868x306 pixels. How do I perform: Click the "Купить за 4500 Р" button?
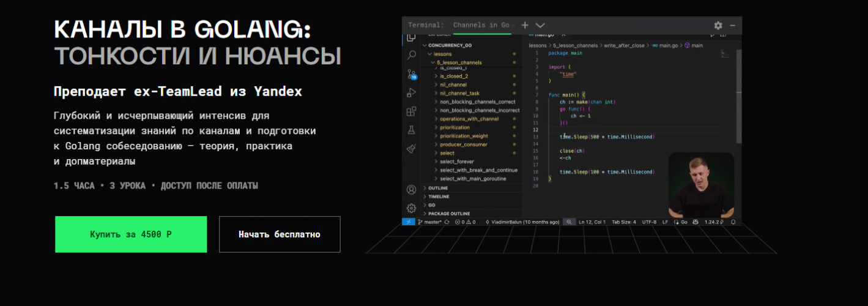131,234
